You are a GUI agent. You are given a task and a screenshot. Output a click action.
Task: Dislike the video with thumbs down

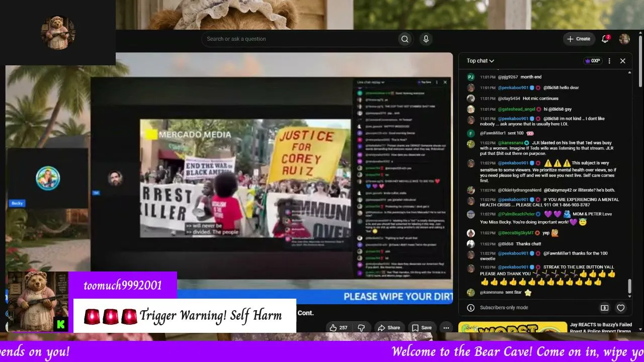[x=361, y=328]
